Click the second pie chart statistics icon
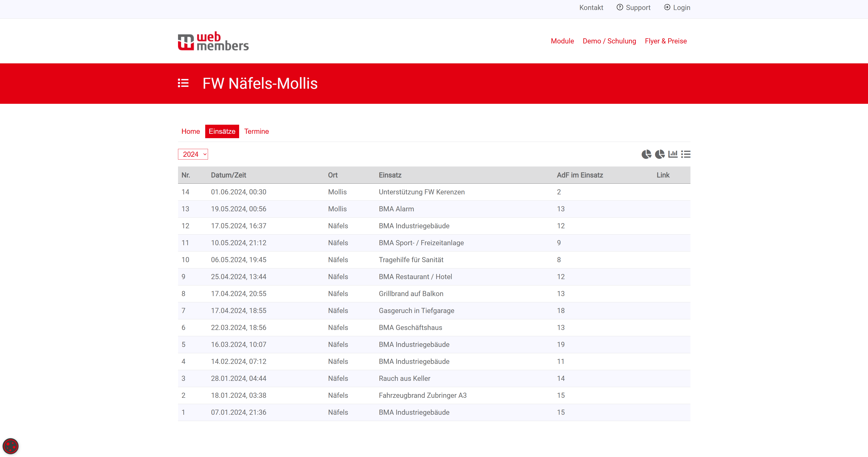The height and width of the screenshot is (457, 868). click(x=659, y=154)
